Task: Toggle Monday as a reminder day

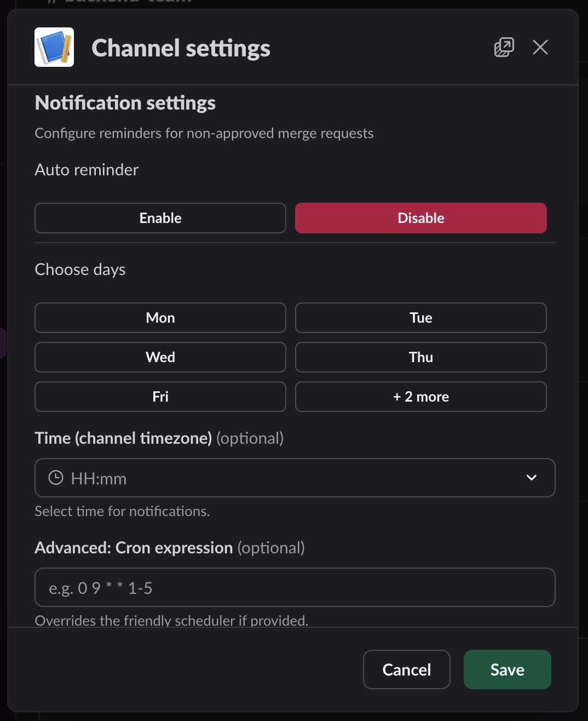Action: coord(160,318)
